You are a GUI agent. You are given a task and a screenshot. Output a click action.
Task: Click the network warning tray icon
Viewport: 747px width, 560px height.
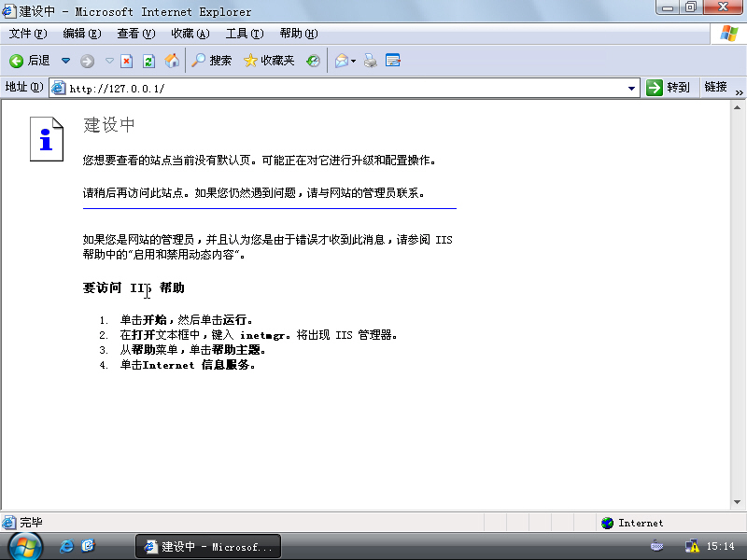(692, 546)
